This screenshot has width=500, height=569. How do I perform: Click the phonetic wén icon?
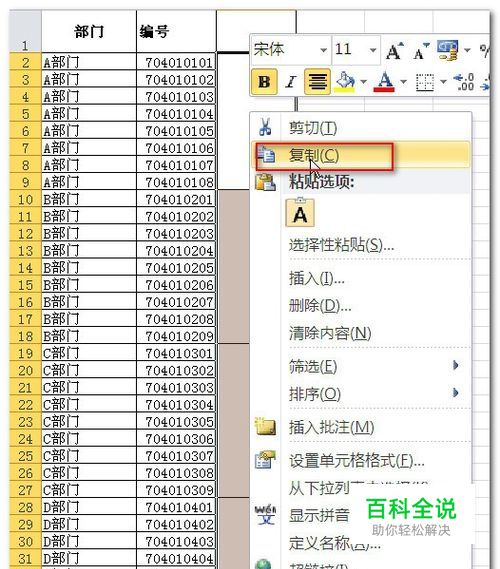265,515
